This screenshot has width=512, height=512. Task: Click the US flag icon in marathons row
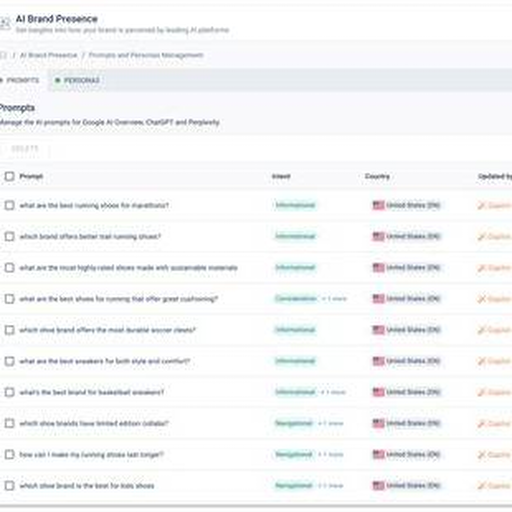[378, 205]
